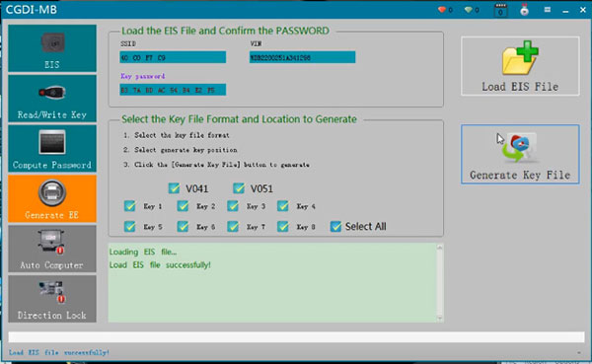
Task: Uncheck the Key 1 checkbox
Action: (130, 206)
